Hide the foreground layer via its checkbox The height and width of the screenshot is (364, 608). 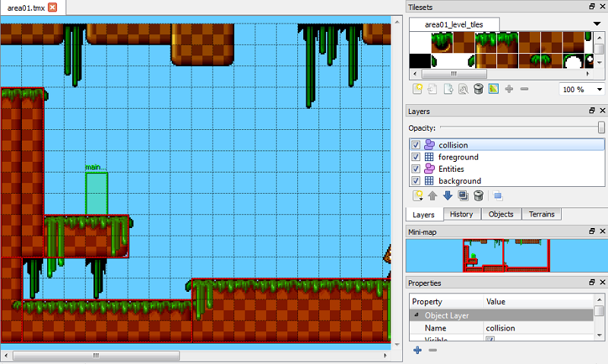tap(415, 157)
